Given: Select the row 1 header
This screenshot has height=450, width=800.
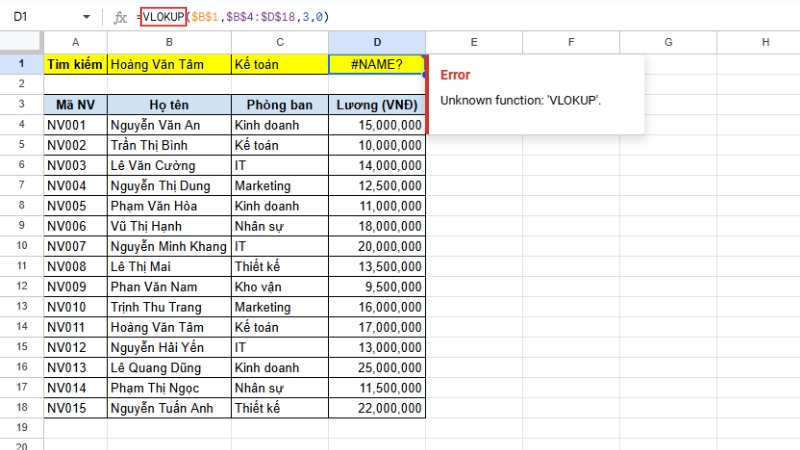Looking at the screenshot, I should 21,64.
